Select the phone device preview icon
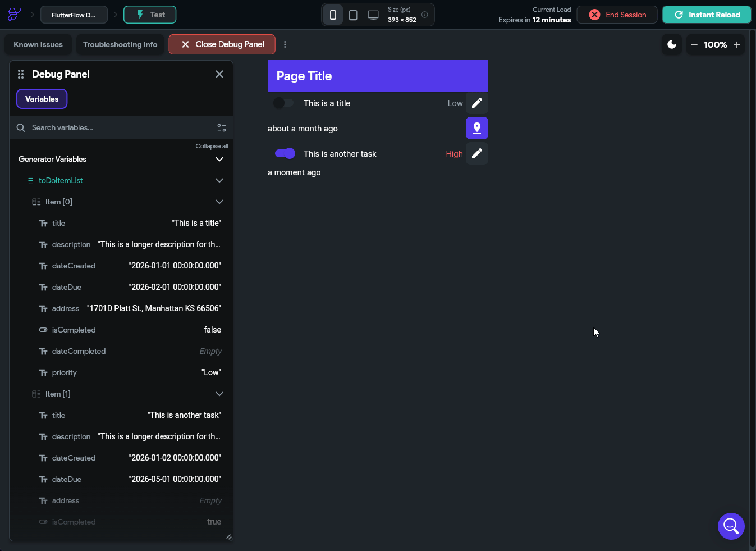Viewport: 756px width, 551px height. pyautogui.click(x=333, y=15)
